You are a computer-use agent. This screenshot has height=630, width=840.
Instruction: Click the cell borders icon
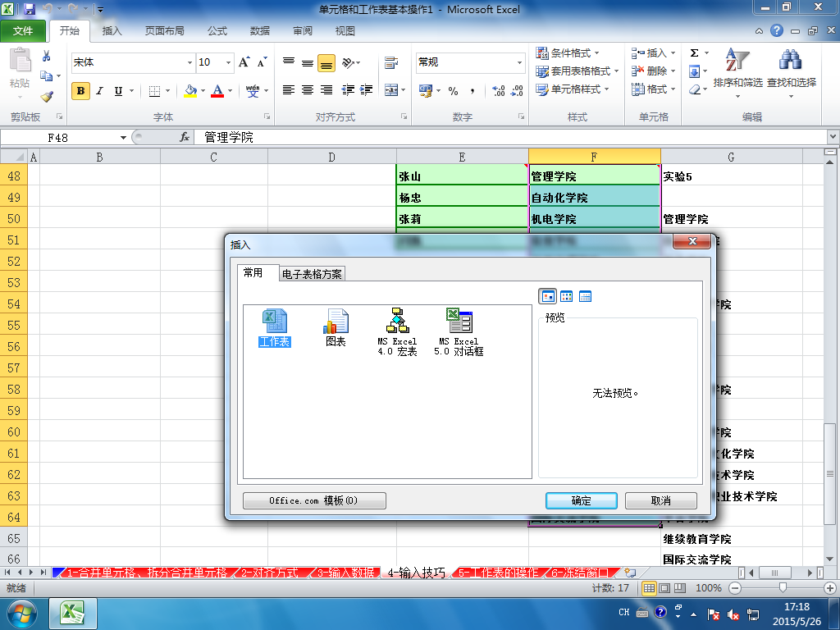[x=154, y=91]
